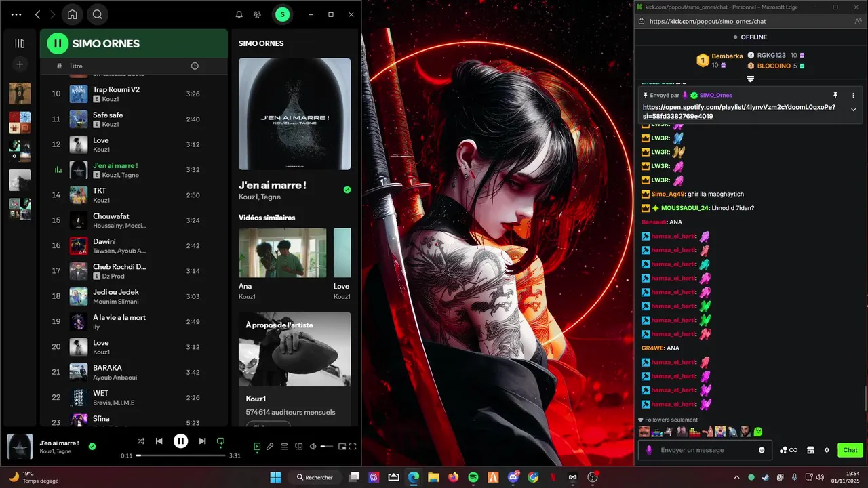
Task: Open friend activity icon in Spotify
Action: tap(257, 14)
